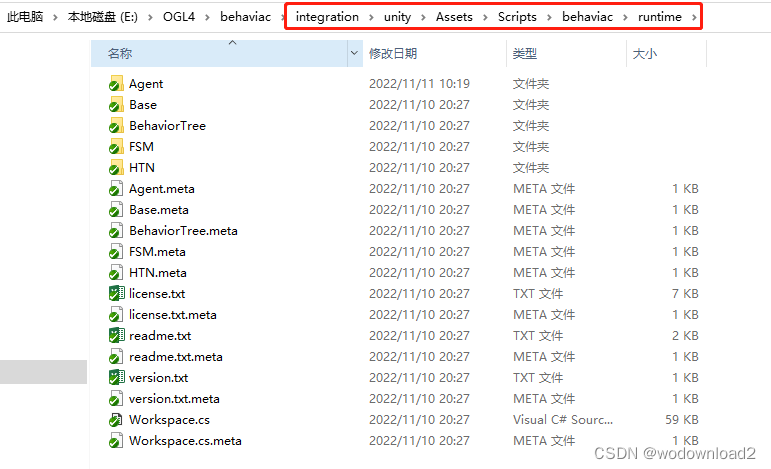771x469 pixels.
Task: Click Visual C# Sourc... type cell
Action: pos(563,420)
